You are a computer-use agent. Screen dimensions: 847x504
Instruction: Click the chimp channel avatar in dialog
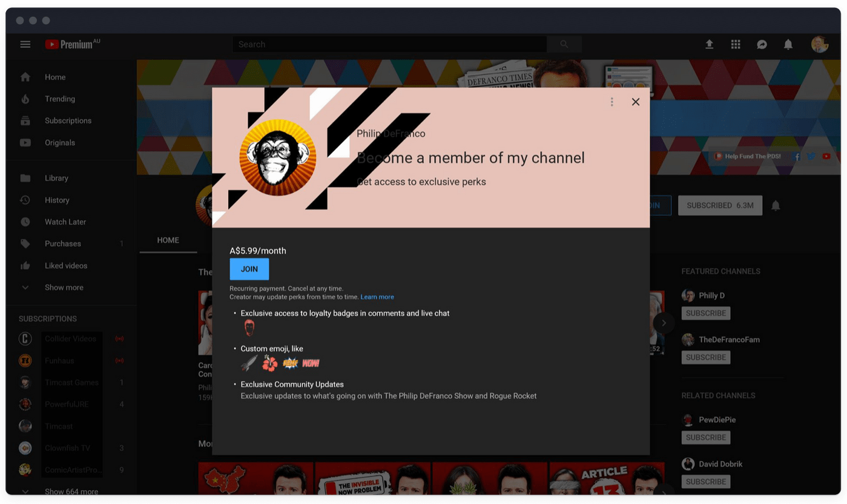(278, 157)
